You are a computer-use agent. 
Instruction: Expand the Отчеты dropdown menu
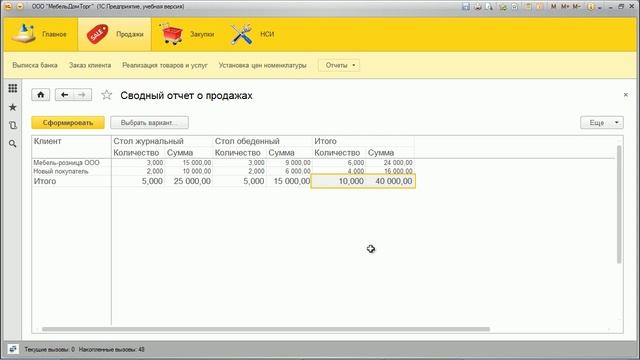pyautogui.click(x=339, y=65)
